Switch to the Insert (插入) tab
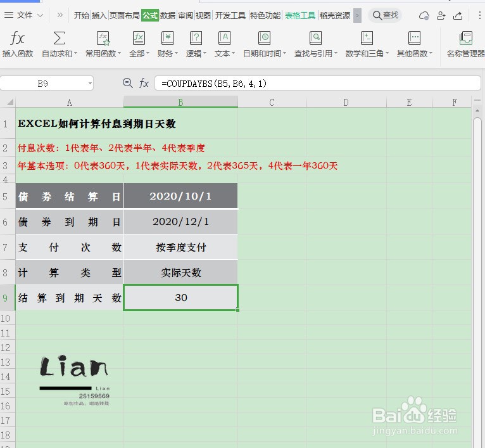 [x=99, y=15]
